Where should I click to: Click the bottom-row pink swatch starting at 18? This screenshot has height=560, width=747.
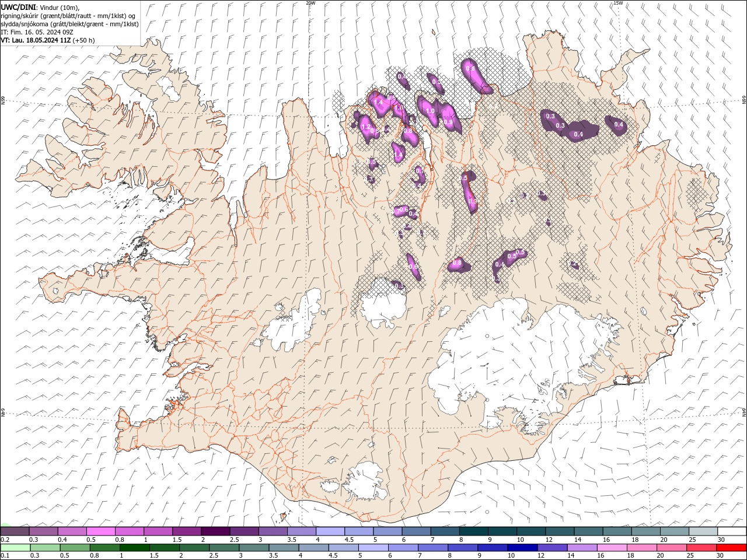(x=641, y=548)
